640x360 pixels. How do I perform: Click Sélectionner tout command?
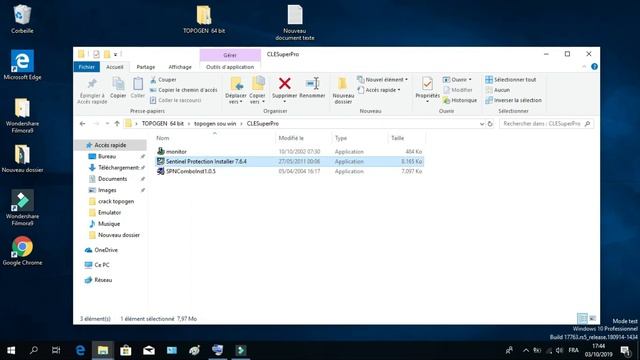pos(511,80)
